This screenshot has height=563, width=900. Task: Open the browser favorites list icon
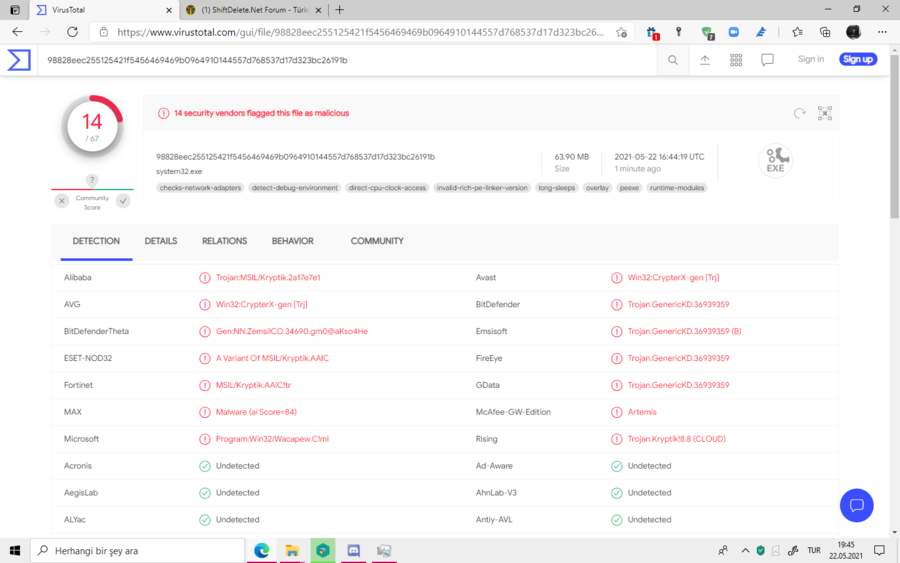[x=797, y=32]
